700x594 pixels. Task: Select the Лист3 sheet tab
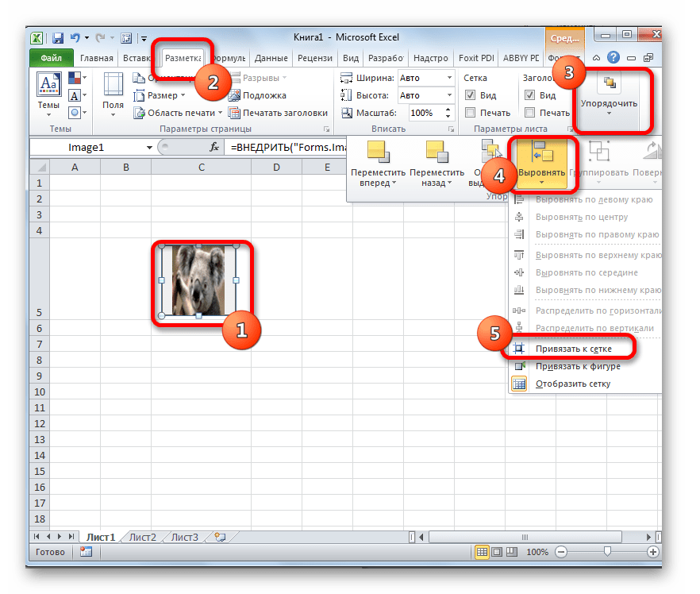click(x=184, y=537)
